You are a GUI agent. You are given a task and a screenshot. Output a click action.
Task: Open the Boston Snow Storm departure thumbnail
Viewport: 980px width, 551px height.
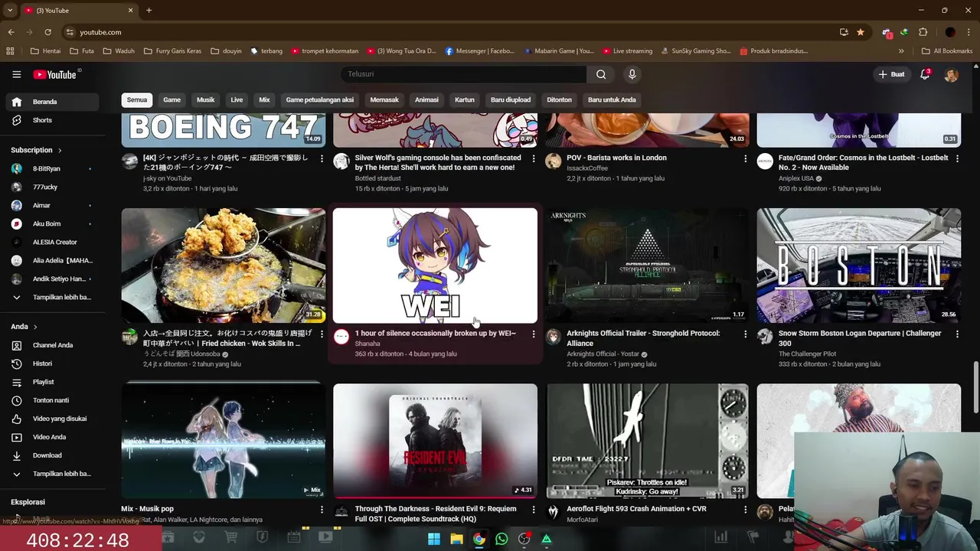[859, 266]
